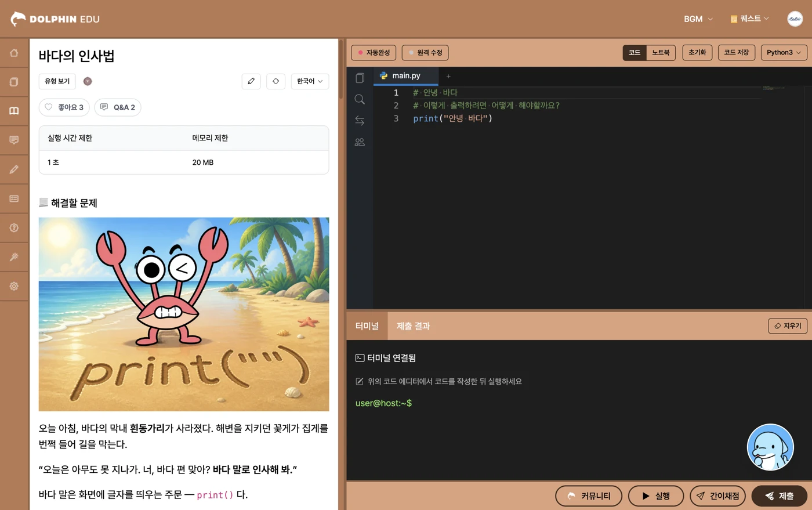Click the 유형 보기 button
This screenshot has height=510, width=812.
tap(57, 81)
